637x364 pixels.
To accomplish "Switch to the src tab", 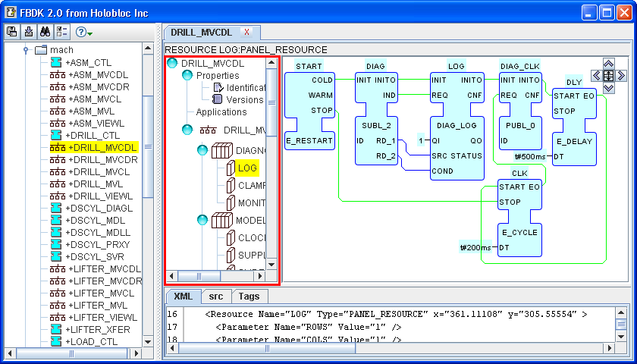I will [216, 297].
